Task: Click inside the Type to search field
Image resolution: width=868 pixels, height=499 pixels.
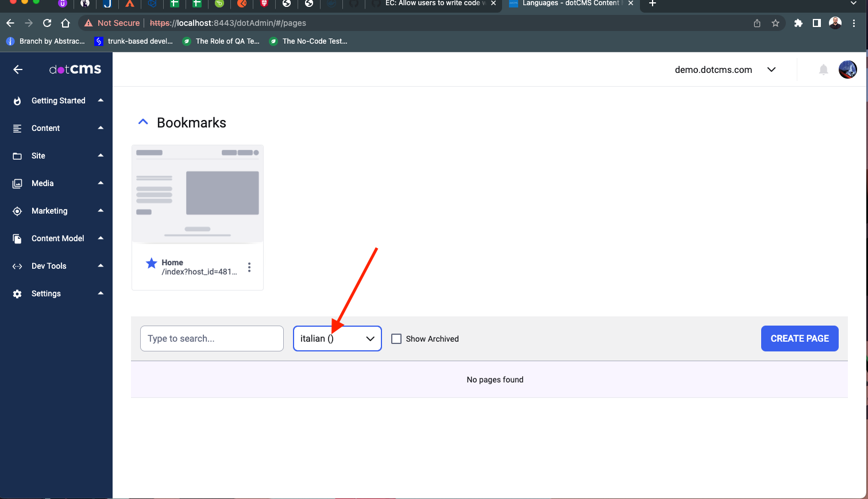Action: pyautogui.click(x=211, y=338)
